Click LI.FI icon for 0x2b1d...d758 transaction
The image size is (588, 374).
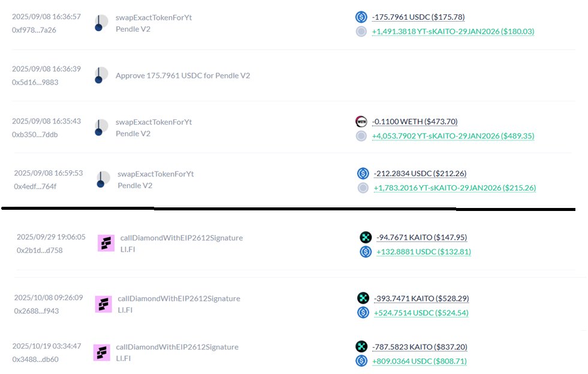[106, 243]
